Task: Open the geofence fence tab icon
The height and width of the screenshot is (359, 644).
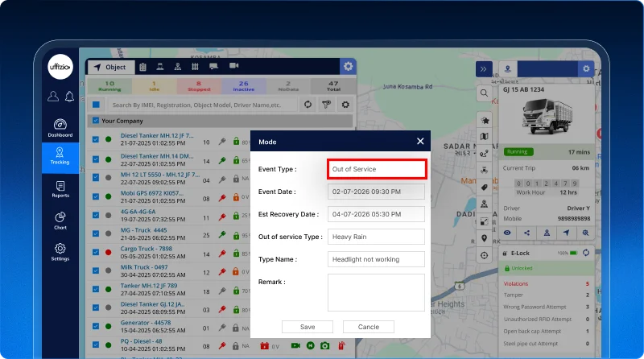Action: (x=195, y=67)
